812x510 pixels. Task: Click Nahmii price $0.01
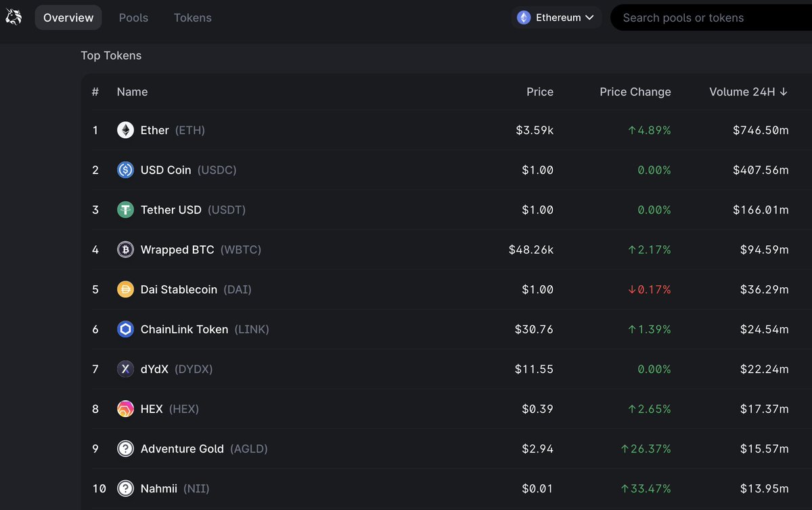coord(538,488)
